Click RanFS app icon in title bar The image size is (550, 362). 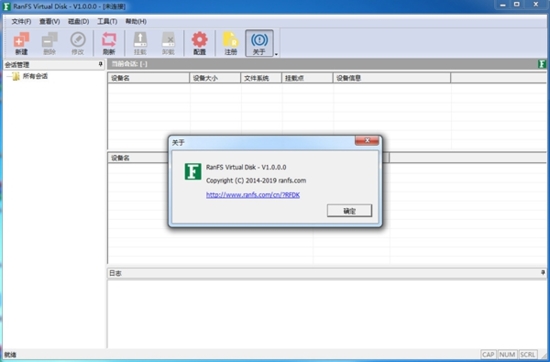[7, 6]
